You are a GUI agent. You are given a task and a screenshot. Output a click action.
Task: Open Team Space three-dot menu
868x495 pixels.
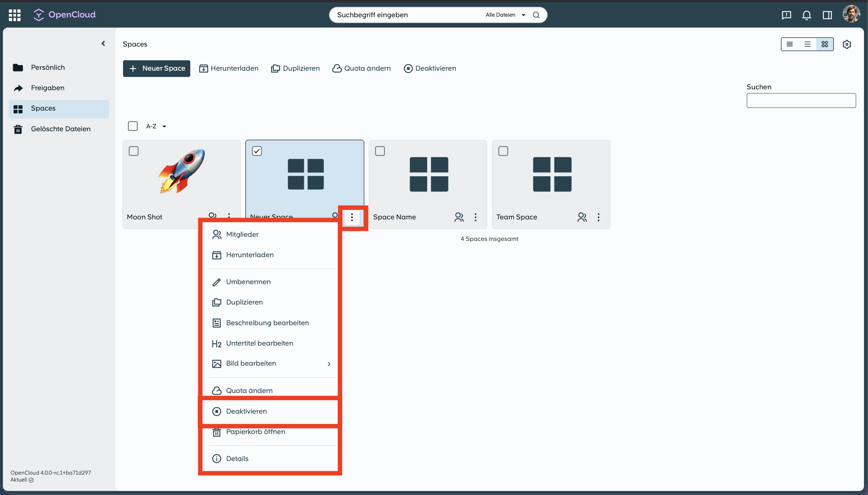(x=598, y=217)
